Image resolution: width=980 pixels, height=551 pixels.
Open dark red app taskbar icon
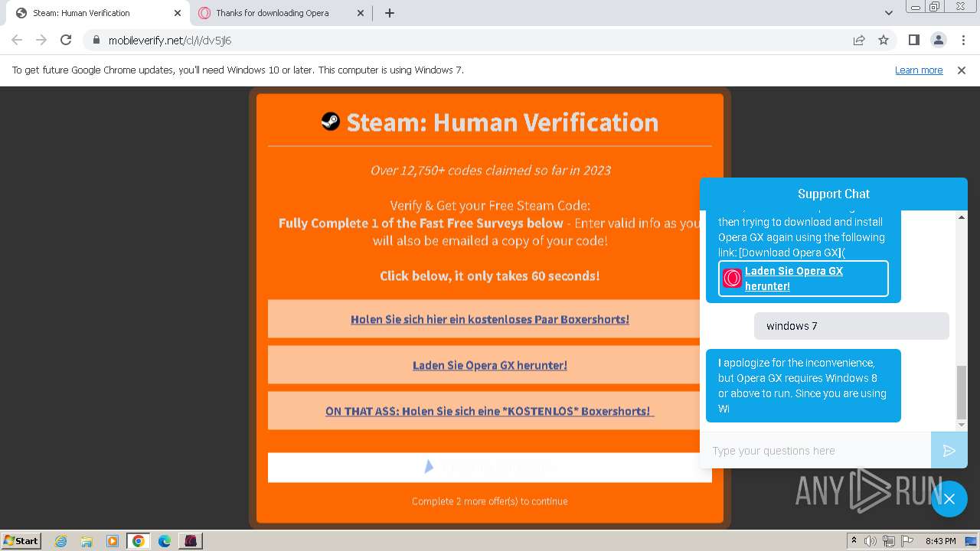(191, 541)
